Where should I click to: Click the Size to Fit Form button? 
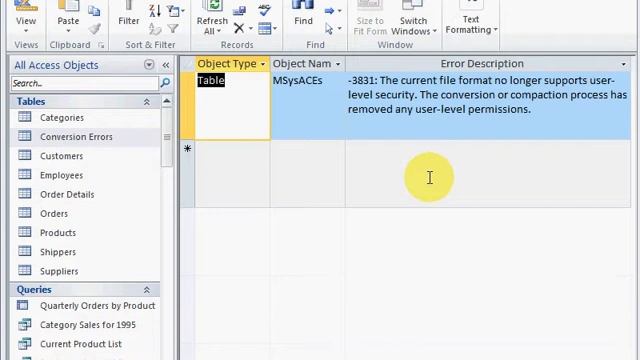pos(370,18)
